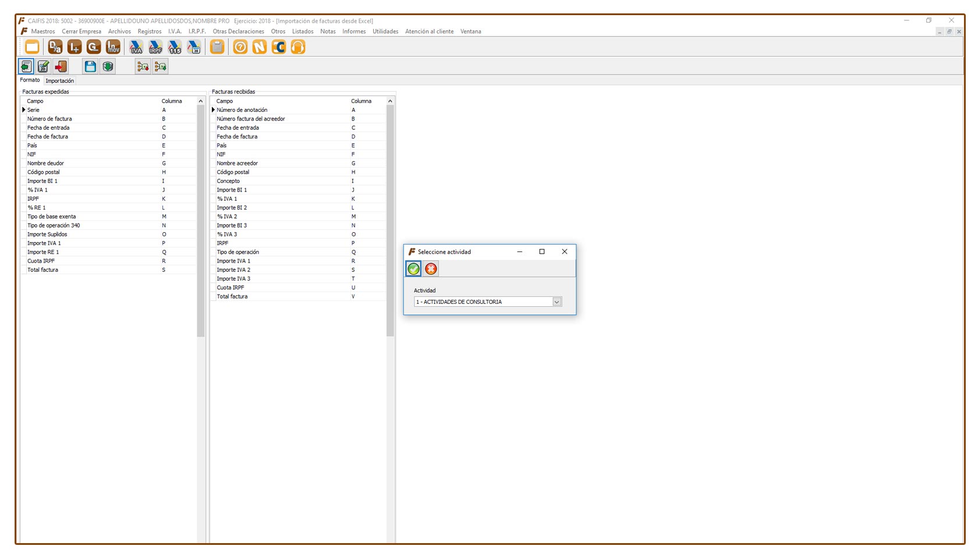Click the Facturas recibidas vertical scrollbar thumb
Screen dimensions: 978x560
point(390,221)
